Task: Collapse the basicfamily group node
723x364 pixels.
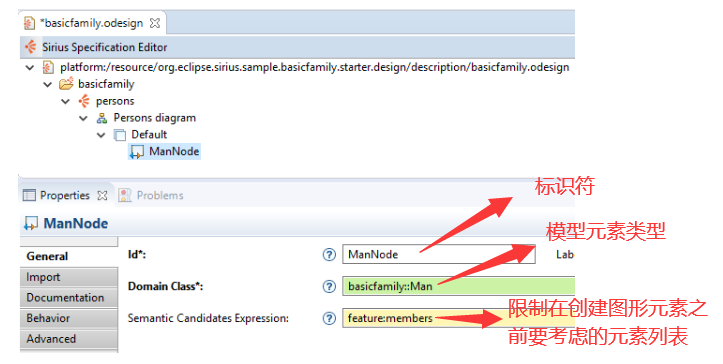Action: [47, 84]
